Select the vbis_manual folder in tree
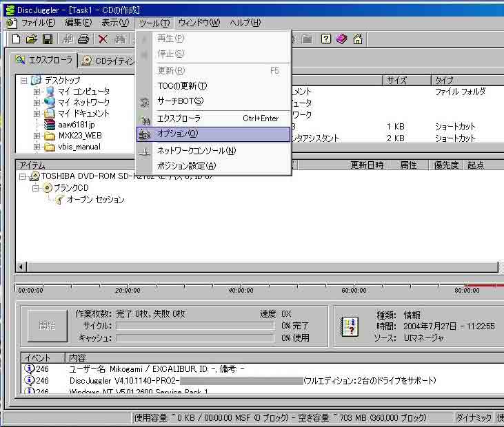This screenshot has width=504, height=427. pyautogui.click(x=79, y=147)
